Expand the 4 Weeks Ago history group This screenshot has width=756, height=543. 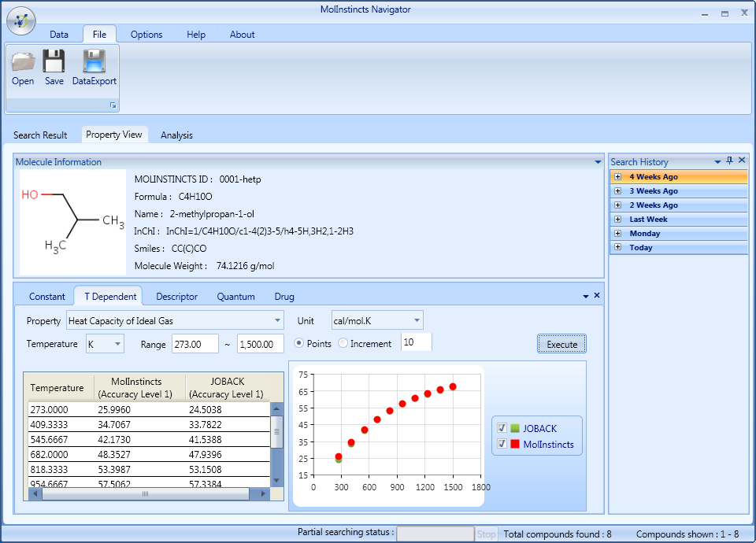(x=617, y=177)
